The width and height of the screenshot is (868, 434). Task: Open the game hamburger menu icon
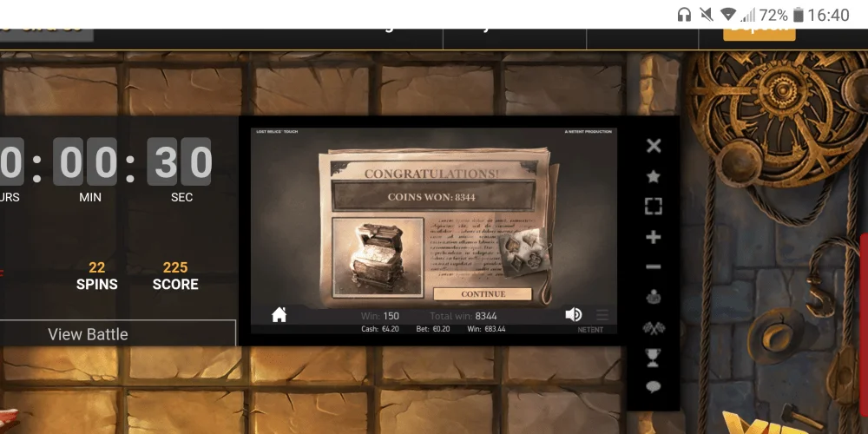602,315
